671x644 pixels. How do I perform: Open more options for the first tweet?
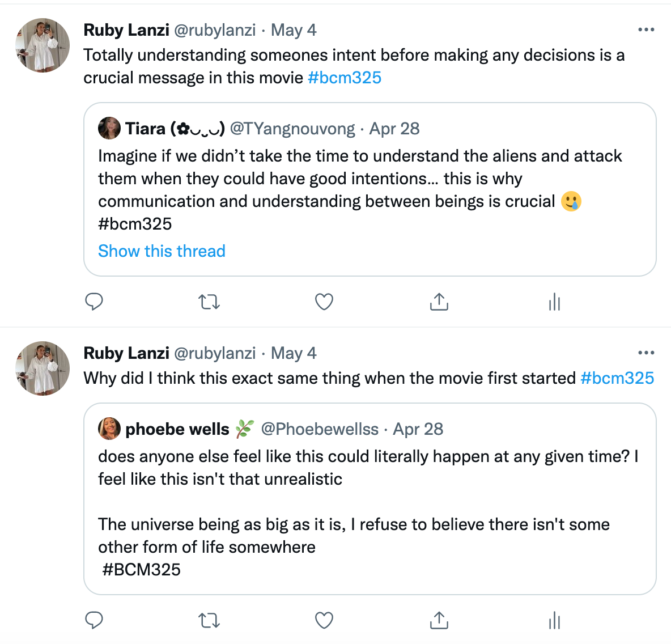click(x=646, y=30)
